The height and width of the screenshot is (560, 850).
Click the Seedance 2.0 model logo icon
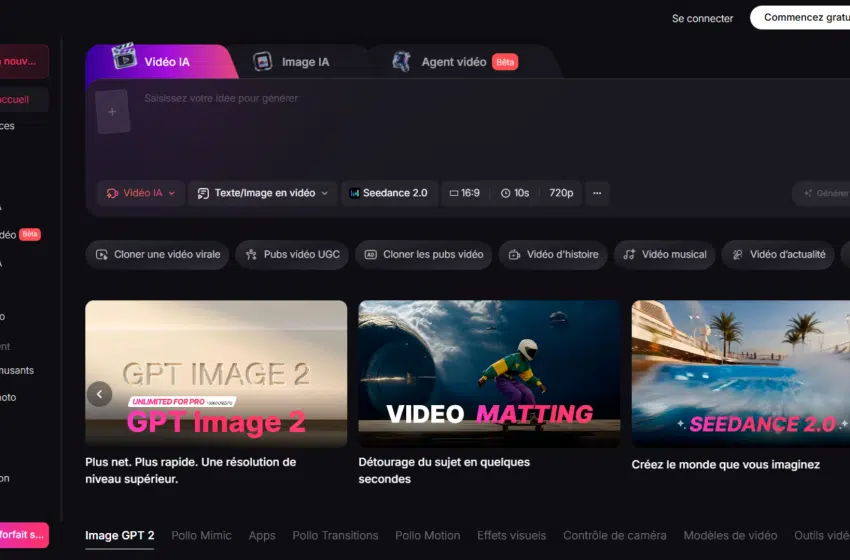(355, 193)
